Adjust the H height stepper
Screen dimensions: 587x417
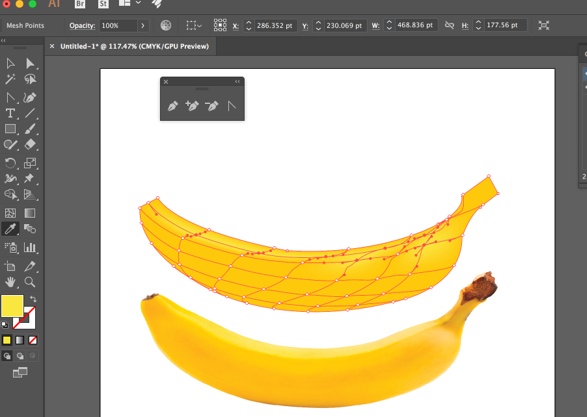click(x=478, y=25)
